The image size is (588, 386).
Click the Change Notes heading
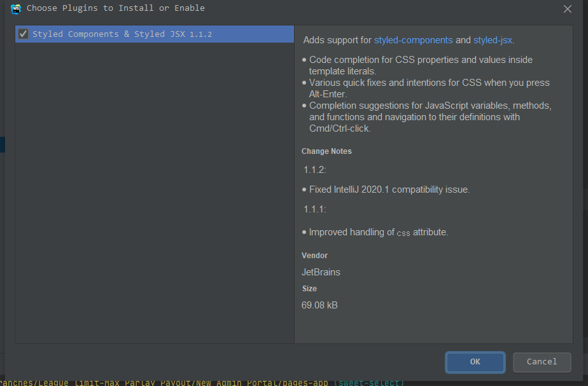[x=326, y=151]
